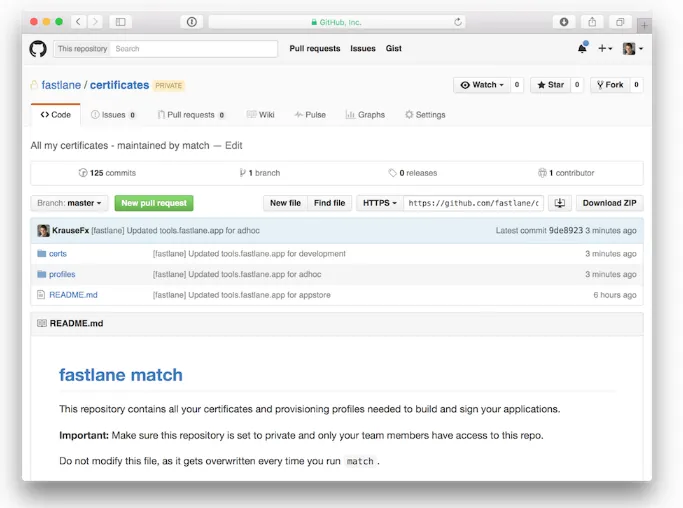Image resolution: width=683 pixels, height=508 pixels.
Task: Click the Safari share icon
Action: click(592, 22)
